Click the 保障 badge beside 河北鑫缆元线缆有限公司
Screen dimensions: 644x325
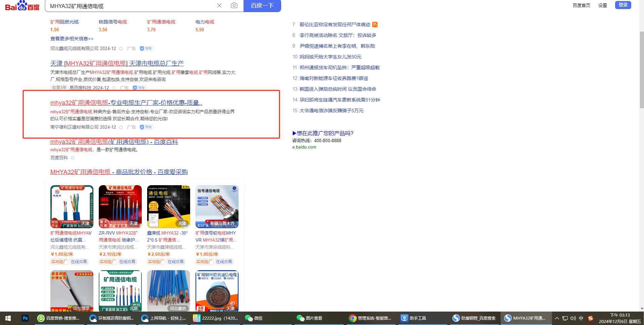coord(146,48)
